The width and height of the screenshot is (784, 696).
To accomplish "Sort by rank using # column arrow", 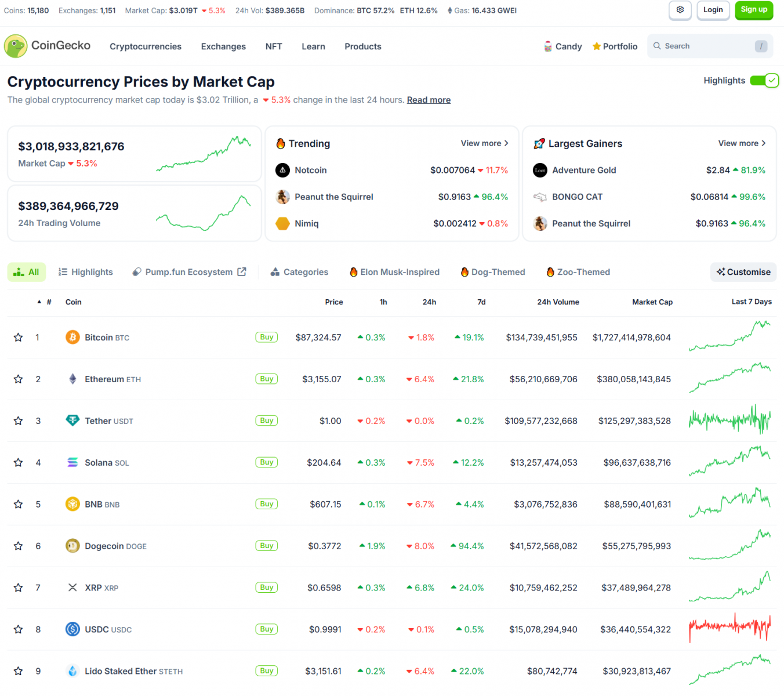I will [39, 302].
